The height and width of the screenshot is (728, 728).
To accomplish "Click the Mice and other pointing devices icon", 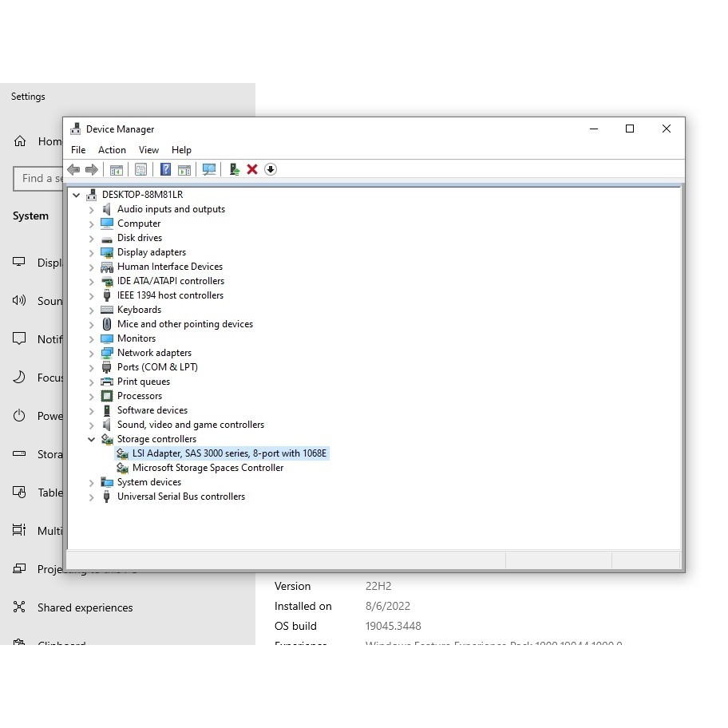I will (107, 324).
